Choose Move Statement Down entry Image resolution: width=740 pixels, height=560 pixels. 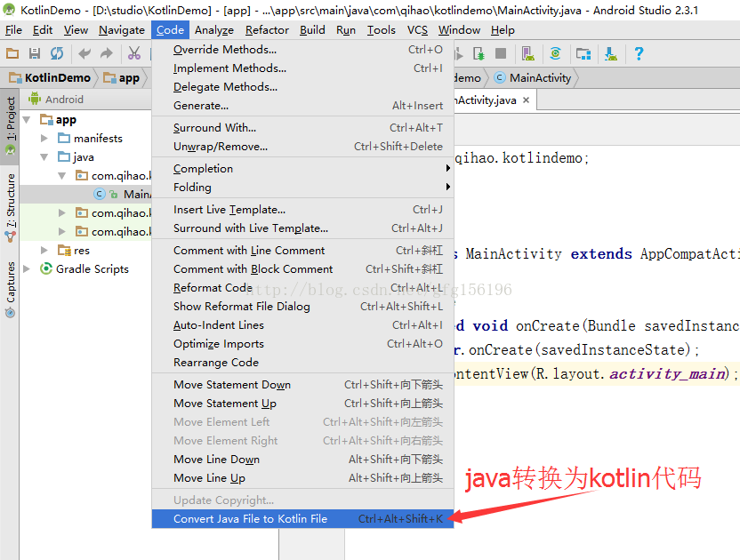pos(302,385)
